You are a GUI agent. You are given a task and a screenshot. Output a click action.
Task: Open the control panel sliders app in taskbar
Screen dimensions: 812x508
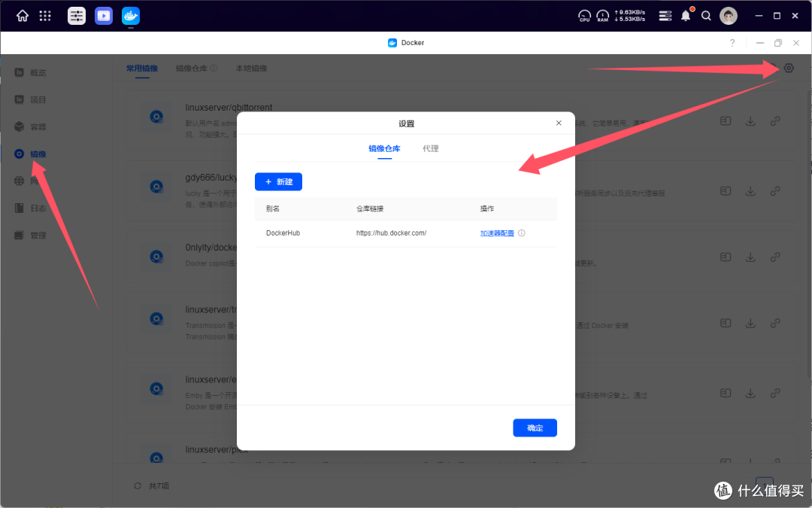point(77,16)
